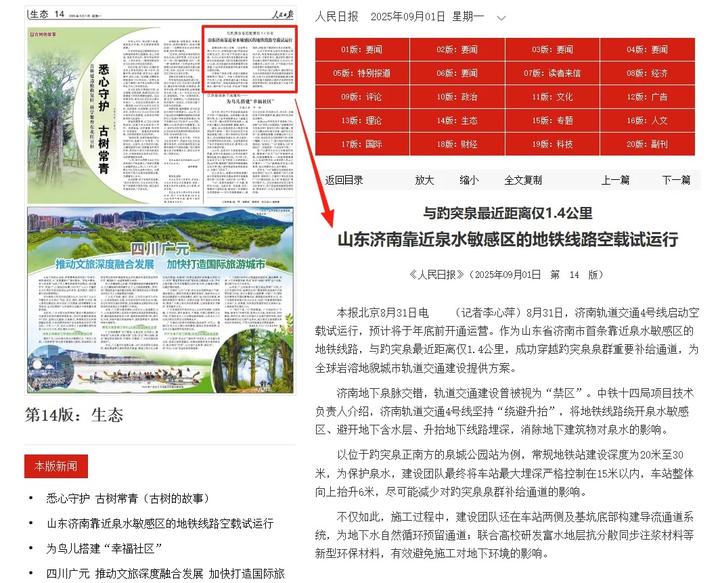Open the date dropdown chevron beside 星期一

pos(501,18)
